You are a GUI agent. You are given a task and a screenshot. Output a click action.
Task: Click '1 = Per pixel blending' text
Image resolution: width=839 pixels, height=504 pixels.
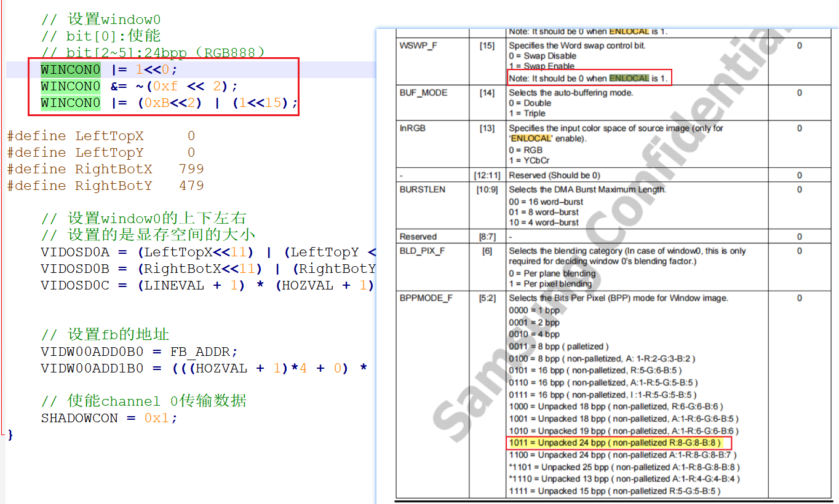tap(550, 284)
